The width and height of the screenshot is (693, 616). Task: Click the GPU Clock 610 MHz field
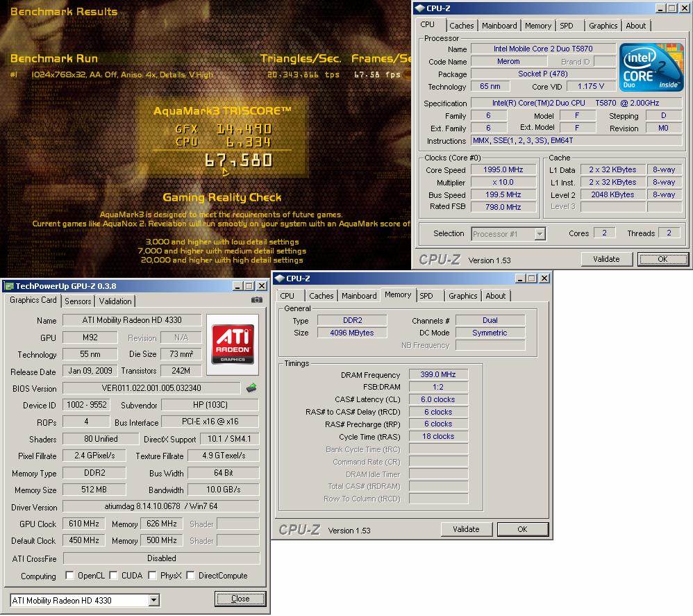click(83, 524)
